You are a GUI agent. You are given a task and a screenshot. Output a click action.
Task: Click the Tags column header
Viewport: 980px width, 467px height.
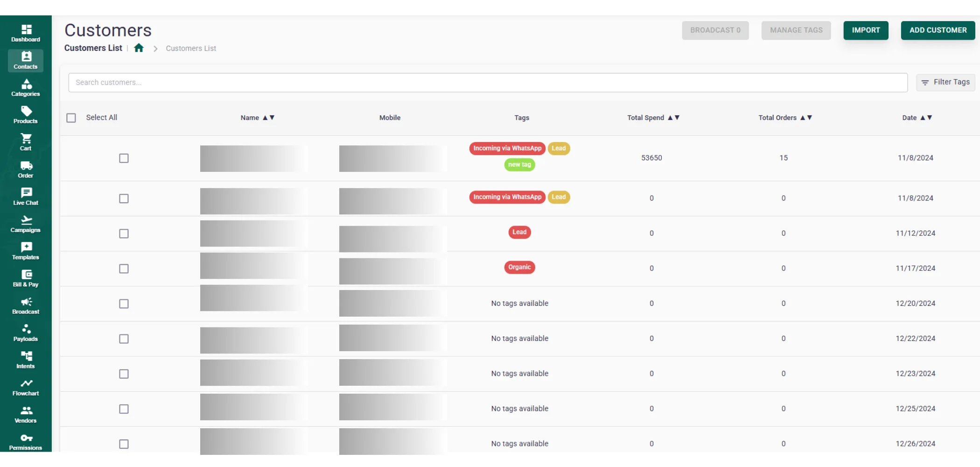pyautogui.click(x=522, y=118)
